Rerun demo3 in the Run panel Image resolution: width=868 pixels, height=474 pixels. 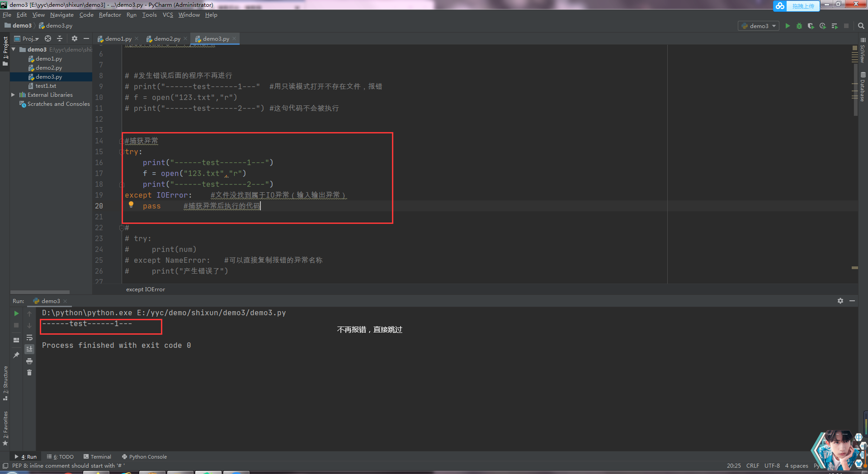click(x=16, y=313)
